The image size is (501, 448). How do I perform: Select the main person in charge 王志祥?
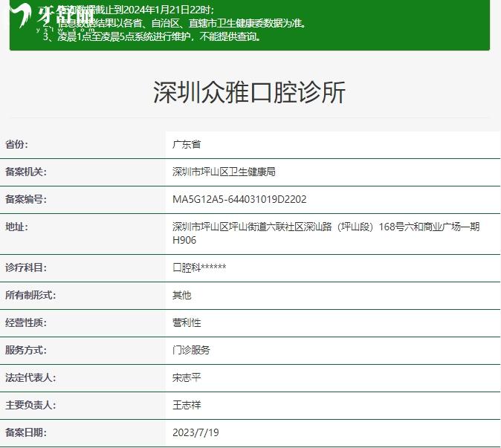187,405
